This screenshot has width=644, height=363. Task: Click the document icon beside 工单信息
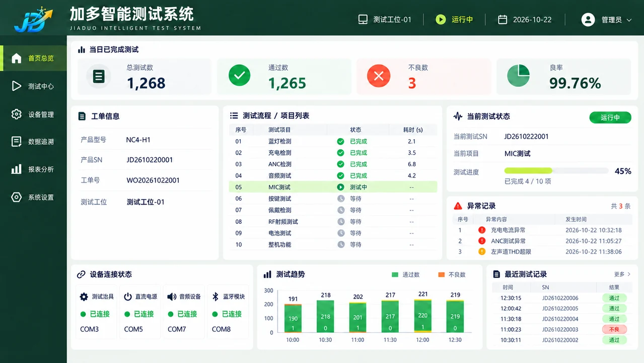(82, 116)
